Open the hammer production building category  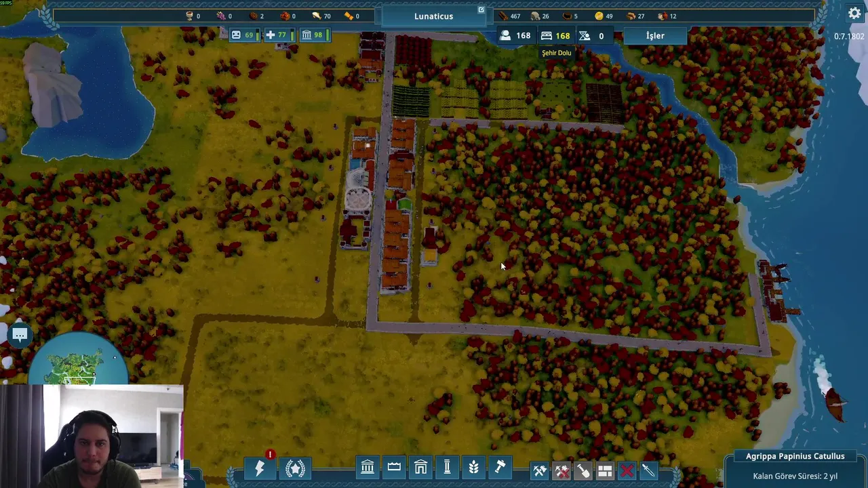(500, 467)
